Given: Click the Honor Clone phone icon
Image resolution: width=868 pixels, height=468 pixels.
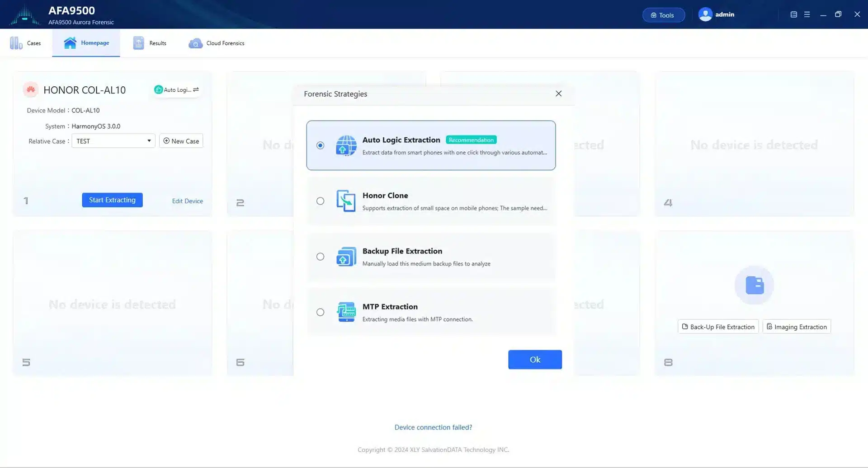Looking at the screenshot, I should pyautogui.click(x=346, y=201).
